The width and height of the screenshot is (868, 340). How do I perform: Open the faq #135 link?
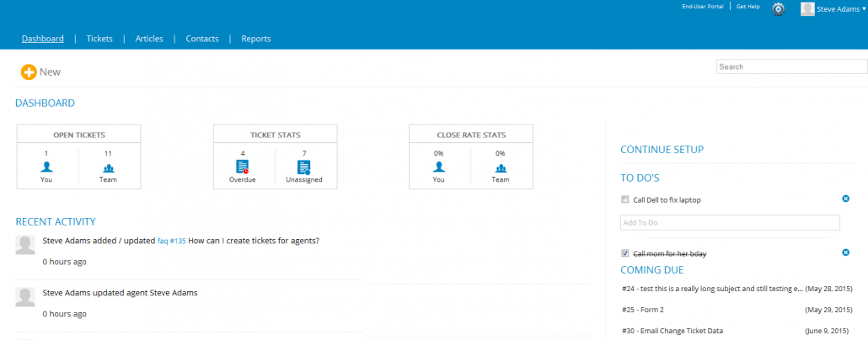(x=172, y=241)
